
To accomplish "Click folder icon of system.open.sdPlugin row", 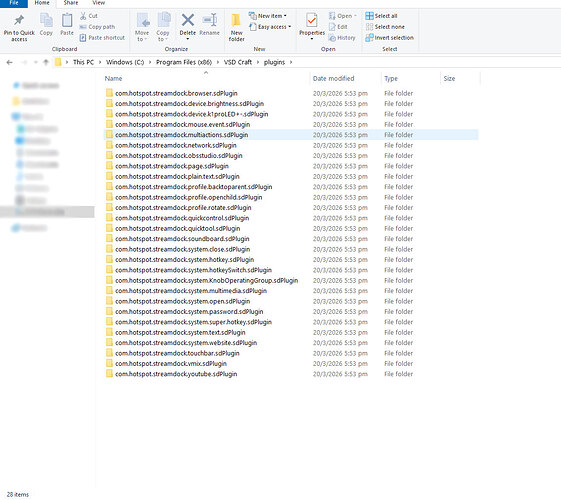I will tap(109, 301).
